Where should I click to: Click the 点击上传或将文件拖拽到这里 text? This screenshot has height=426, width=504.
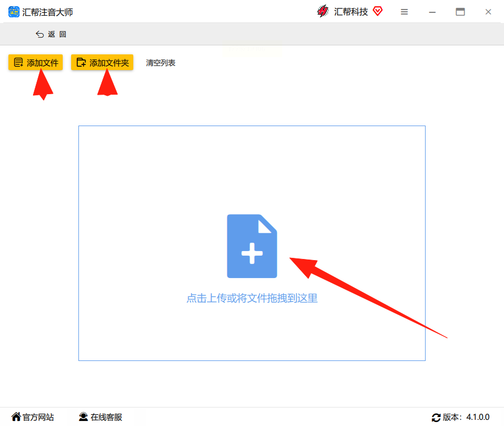click(x=252, y=298)
